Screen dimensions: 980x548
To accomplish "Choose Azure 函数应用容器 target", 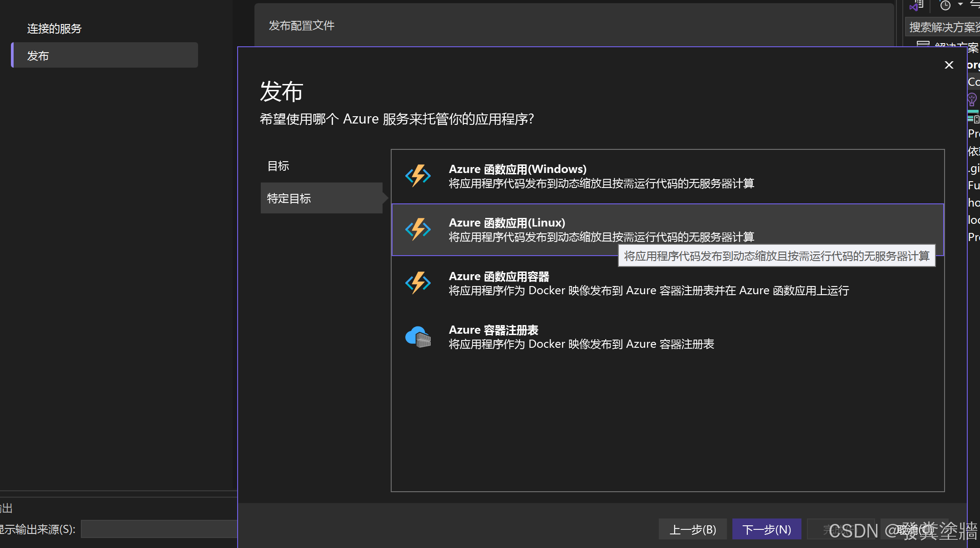I will pos(667,283).
